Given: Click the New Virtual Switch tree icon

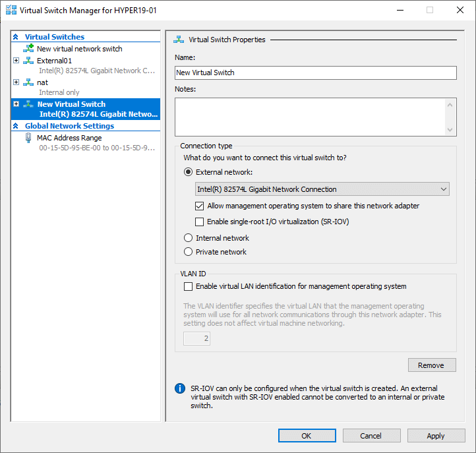Looking at the screenshot, I should pos(28,104).
